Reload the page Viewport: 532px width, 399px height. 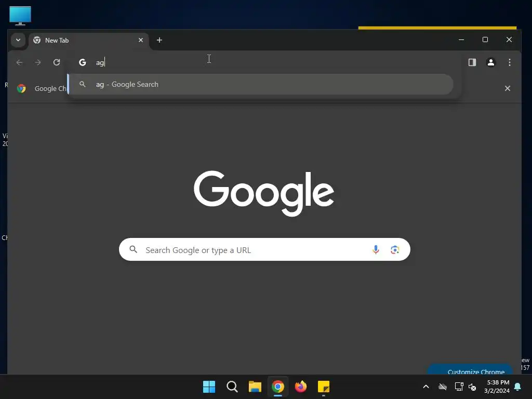pos(56,62)
